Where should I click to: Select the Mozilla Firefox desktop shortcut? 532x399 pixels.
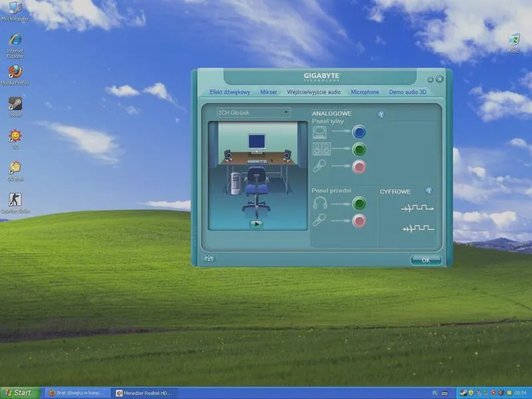(x=15, y=75)
